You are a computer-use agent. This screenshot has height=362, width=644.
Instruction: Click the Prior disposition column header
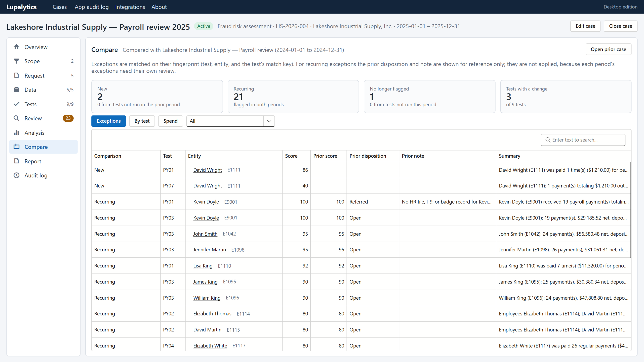[x=373, y=156]
